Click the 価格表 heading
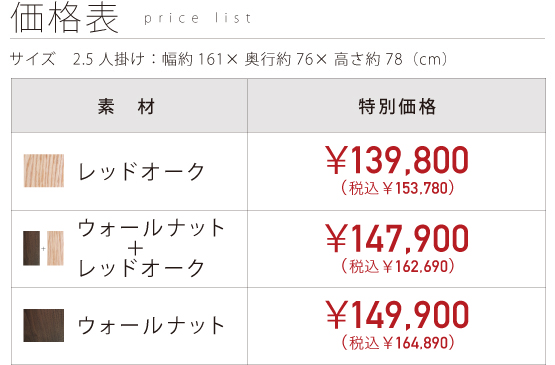 pos(64,18)
